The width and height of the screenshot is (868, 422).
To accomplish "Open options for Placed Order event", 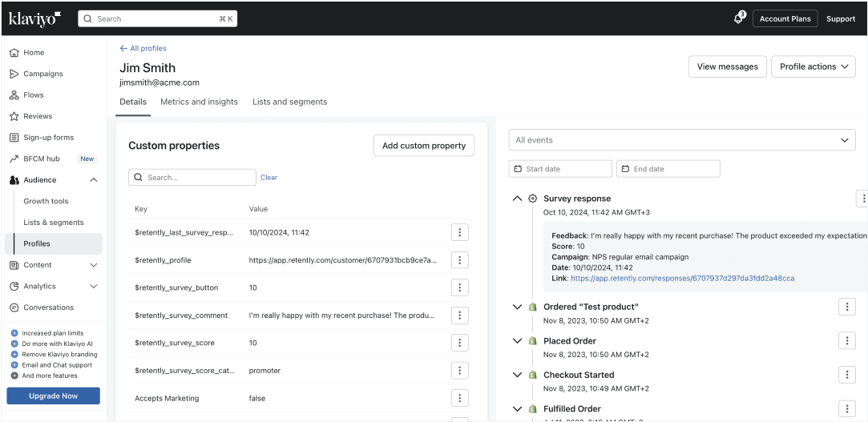I will click(847, 340).
